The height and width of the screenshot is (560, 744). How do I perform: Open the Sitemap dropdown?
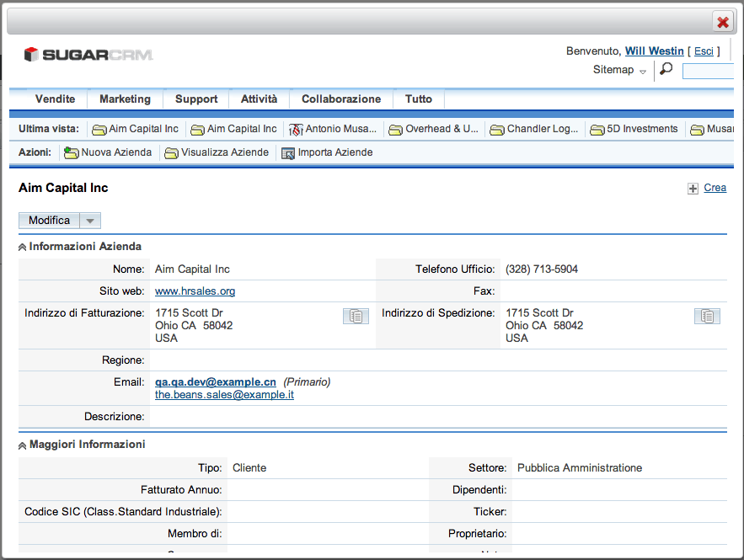pos(619,70)
